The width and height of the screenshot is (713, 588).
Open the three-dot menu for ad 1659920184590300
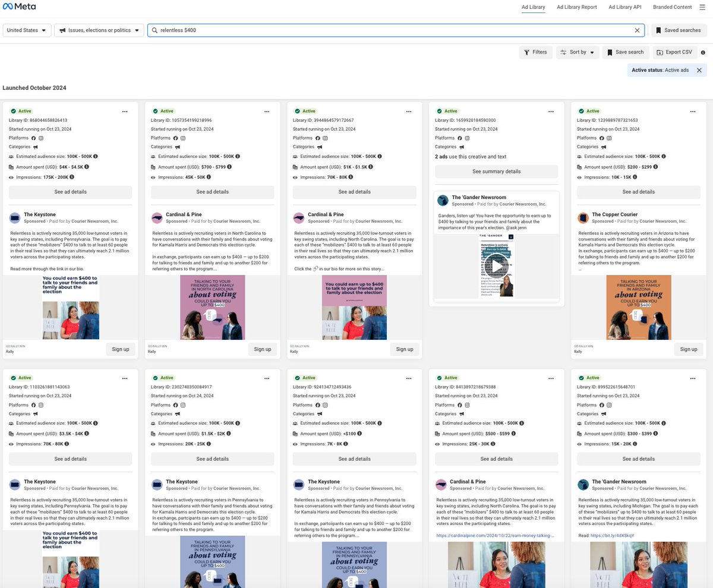point(551,111)
